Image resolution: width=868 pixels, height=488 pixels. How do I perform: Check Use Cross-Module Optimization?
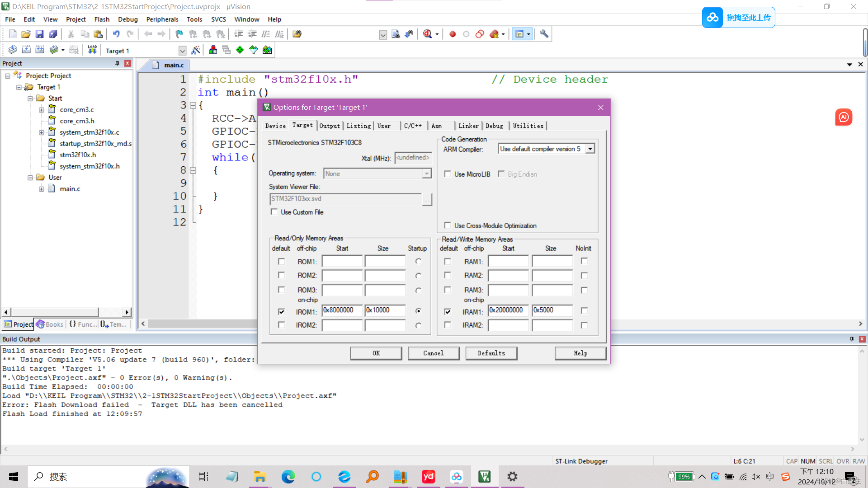tap(448, 225)
